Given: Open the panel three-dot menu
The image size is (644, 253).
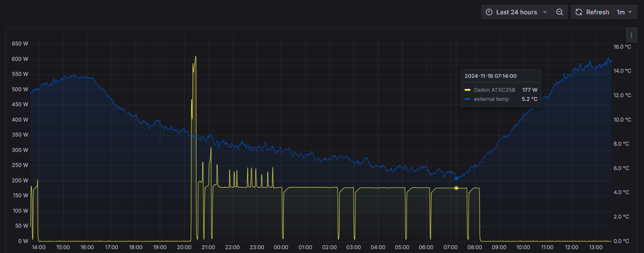Looking at the screenshot, I should coord(631,35).
